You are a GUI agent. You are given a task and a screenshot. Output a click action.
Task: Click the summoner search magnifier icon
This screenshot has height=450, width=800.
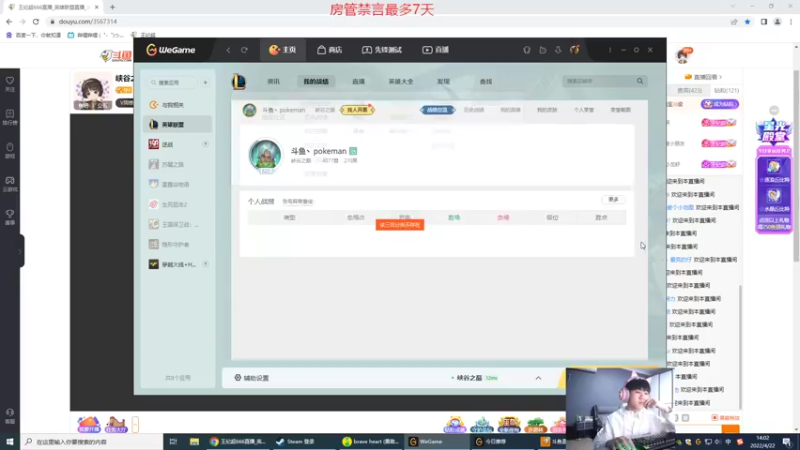pyautogui.click(x=640, y=81)
